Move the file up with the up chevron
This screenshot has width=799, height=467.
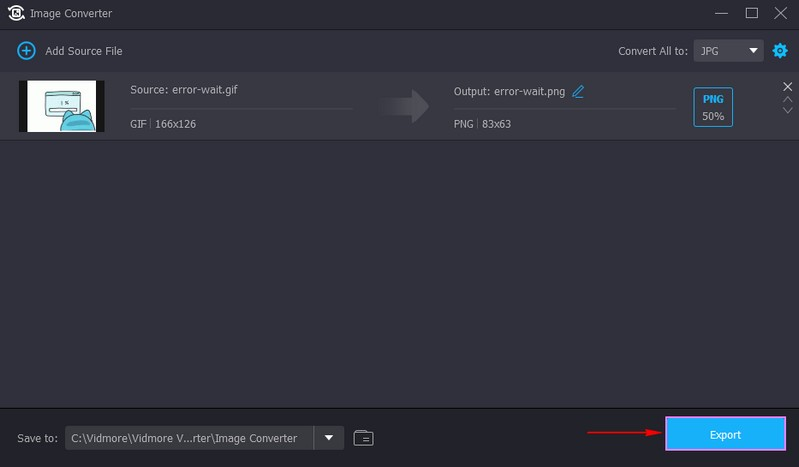[787, 99]
